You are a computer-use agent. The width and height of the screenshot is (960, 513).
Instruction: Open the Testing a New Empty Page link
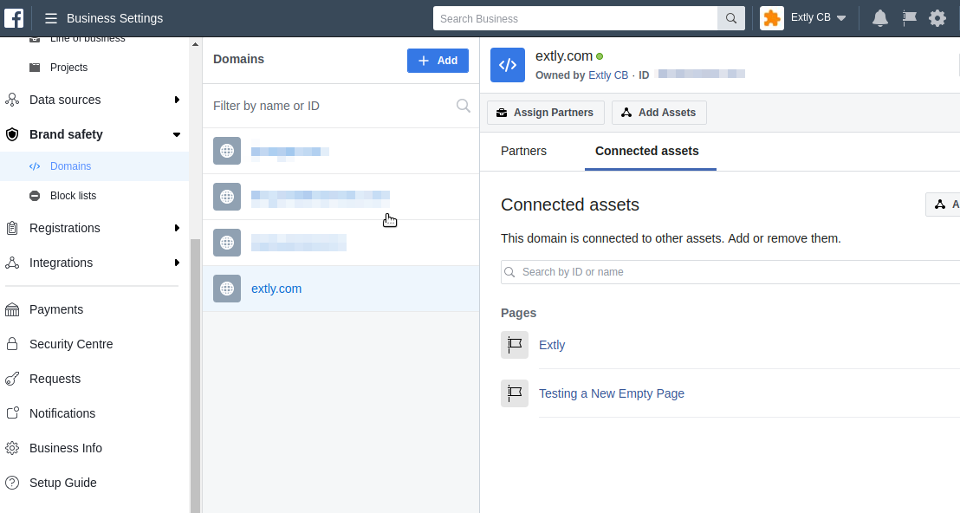(x=612, y=394)
